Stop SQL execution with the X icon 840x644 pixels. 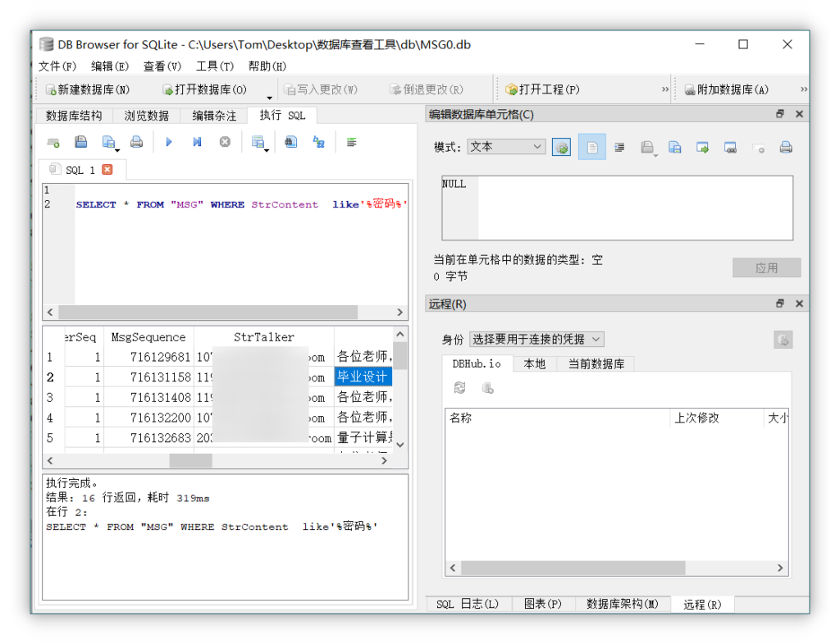pos(225,142)
